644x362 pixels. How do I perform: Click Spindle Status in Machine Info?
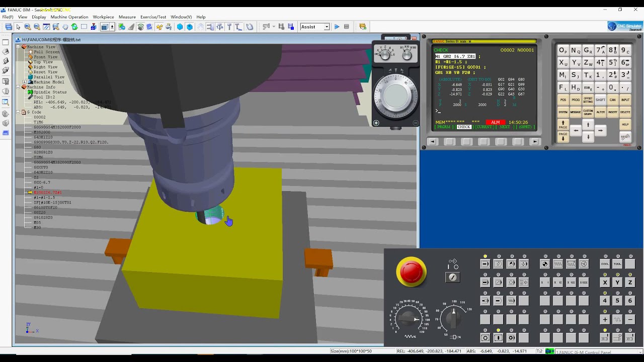point(50,92)
